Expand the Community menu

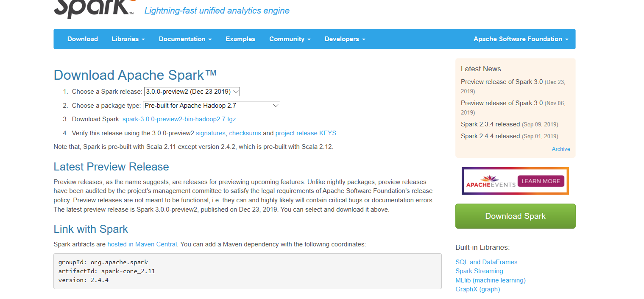tap(290, 39)
